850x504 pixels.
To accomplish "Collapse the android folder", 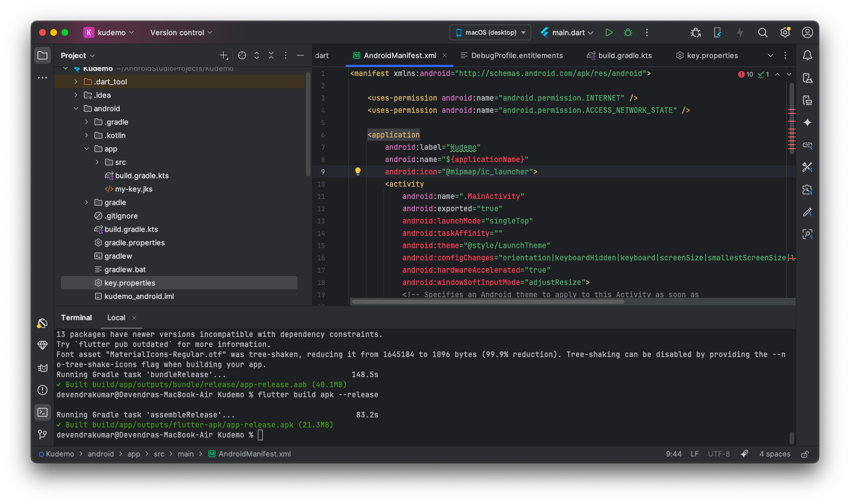I will (76, 108).
